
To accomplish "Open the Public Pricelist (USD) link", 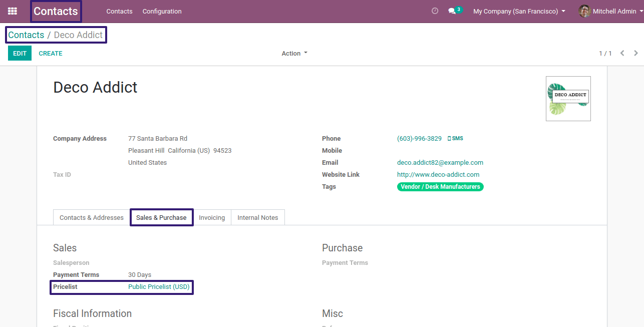I will (x=159, y=286).
